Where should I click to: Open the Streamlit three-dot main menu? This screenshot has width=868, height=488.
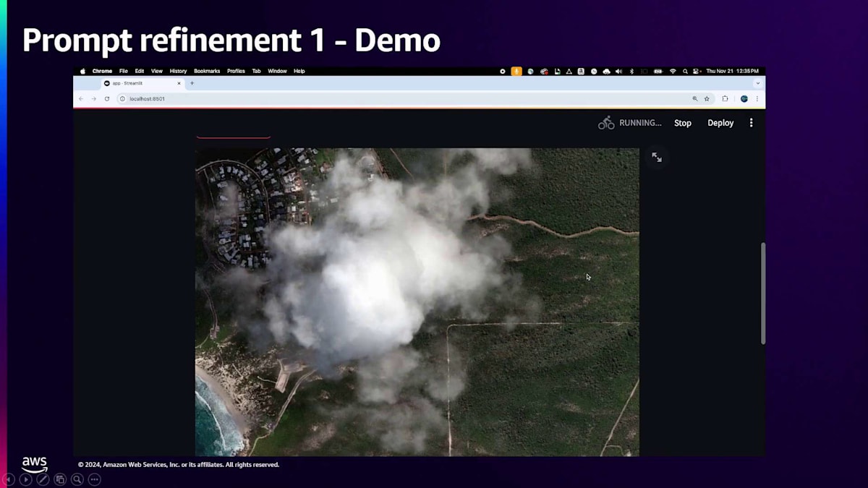751,123
